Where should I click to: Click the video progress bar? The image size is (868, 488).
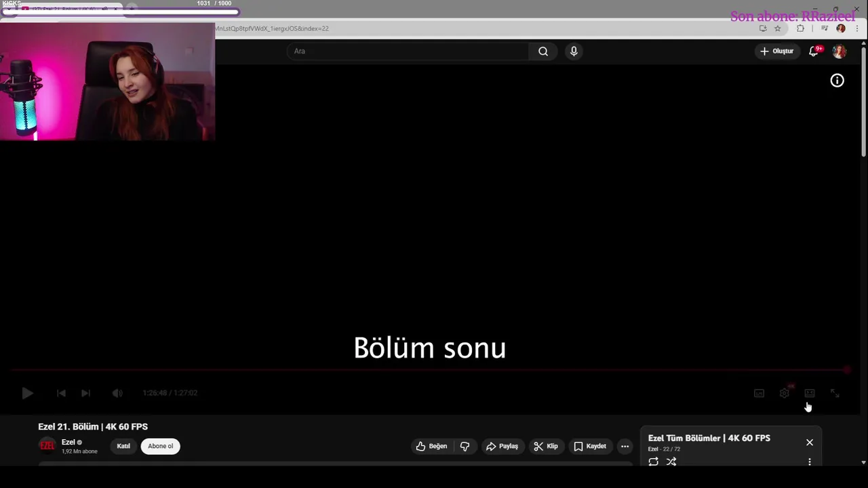[x=429, y=370]
